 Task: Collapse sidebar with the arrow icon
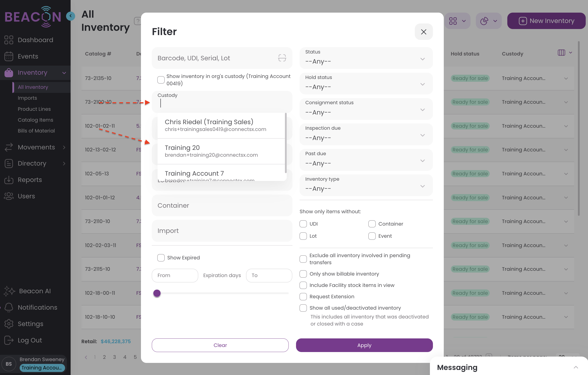(x=71, y=16)
